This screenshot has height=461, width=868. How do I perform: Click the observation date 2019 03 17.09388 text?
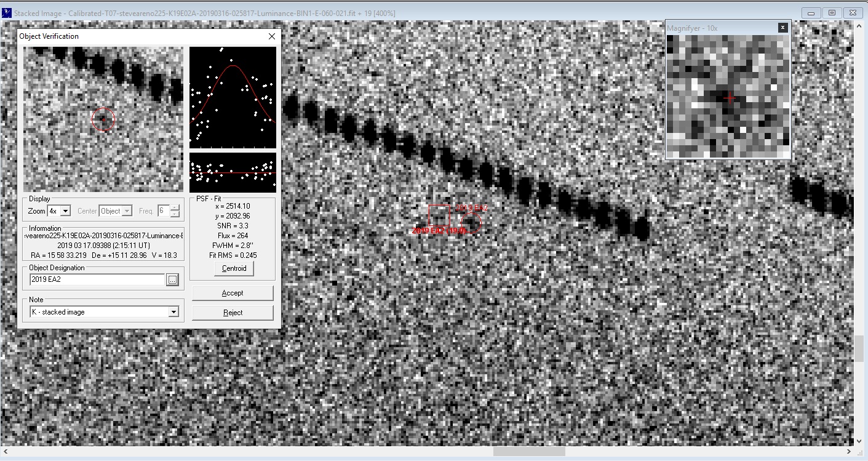click(103, 245)
